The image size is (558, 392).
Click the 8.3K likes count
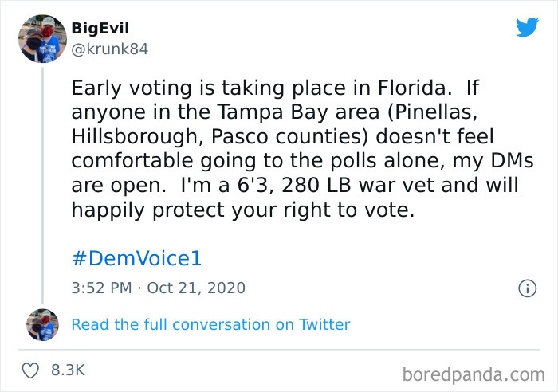coord(68,370)
